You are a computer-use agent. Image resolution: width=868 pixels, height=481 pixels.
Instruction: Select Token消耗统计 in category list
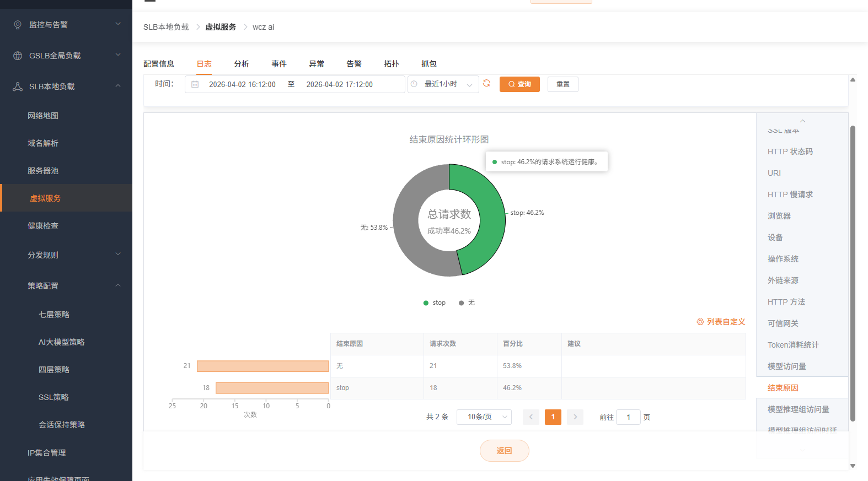[793, 345]
